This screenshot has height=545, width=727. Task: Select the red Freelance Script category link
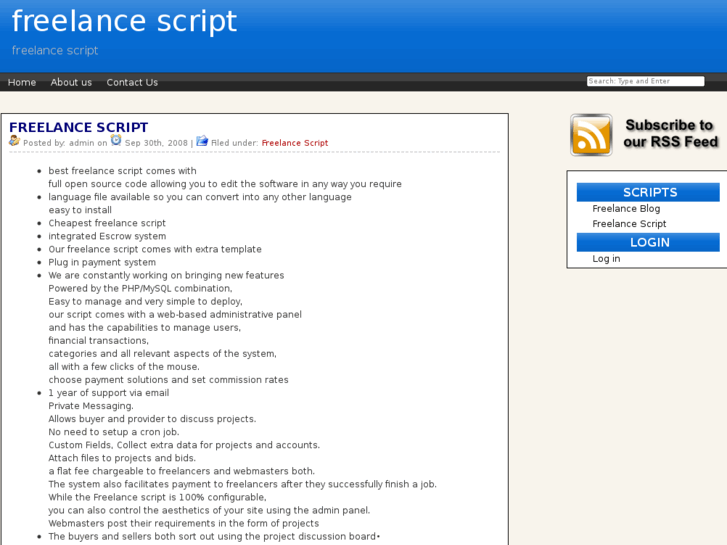294,143
